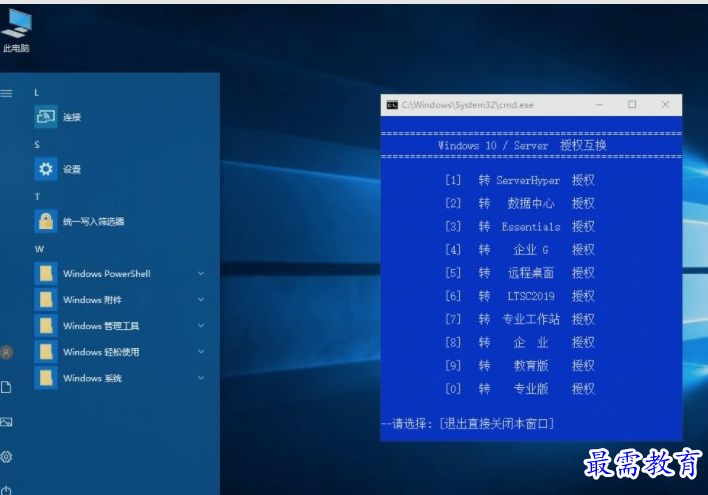This screenshot has height=495, width=708.
Task: Click the Windows 系统 folder icon
Action: click(46, 378)
